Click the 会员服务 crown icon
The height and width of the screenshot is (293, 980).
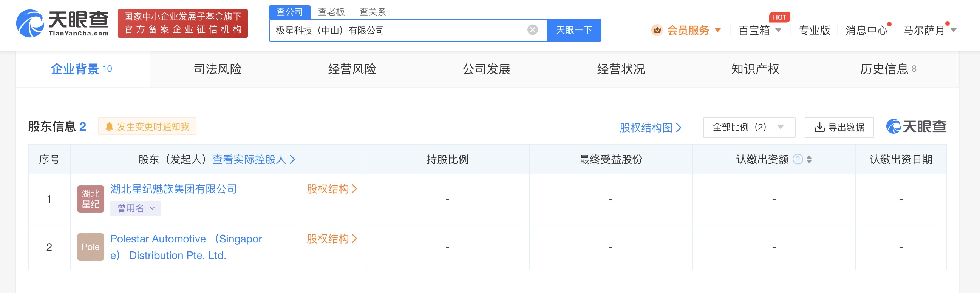(657, 30)
